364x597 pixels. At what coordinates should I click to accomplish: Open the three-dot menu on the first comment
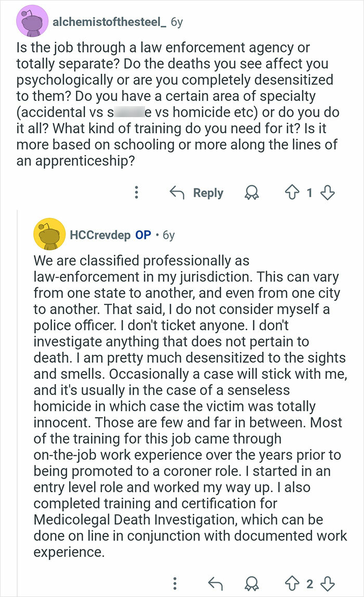[136, 193]
